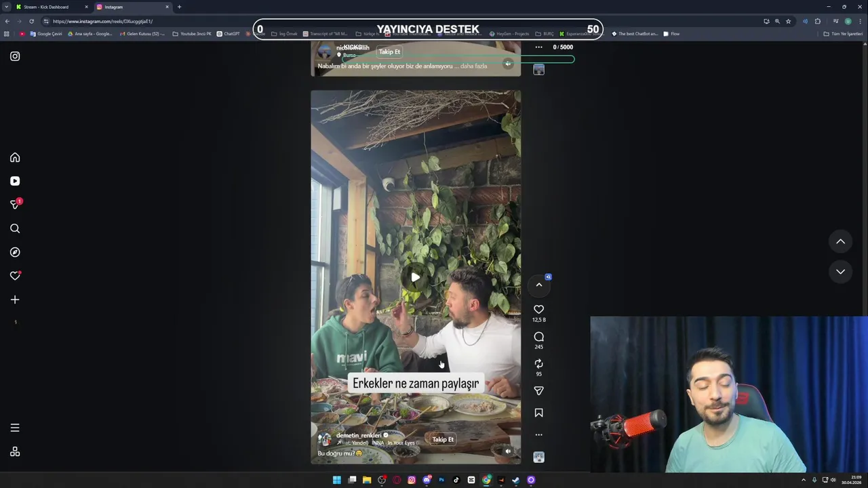The width and height of the screenshot is (868, 488).
Task: Like the demetin_renkleri reel
Action: tap(538, 310)
